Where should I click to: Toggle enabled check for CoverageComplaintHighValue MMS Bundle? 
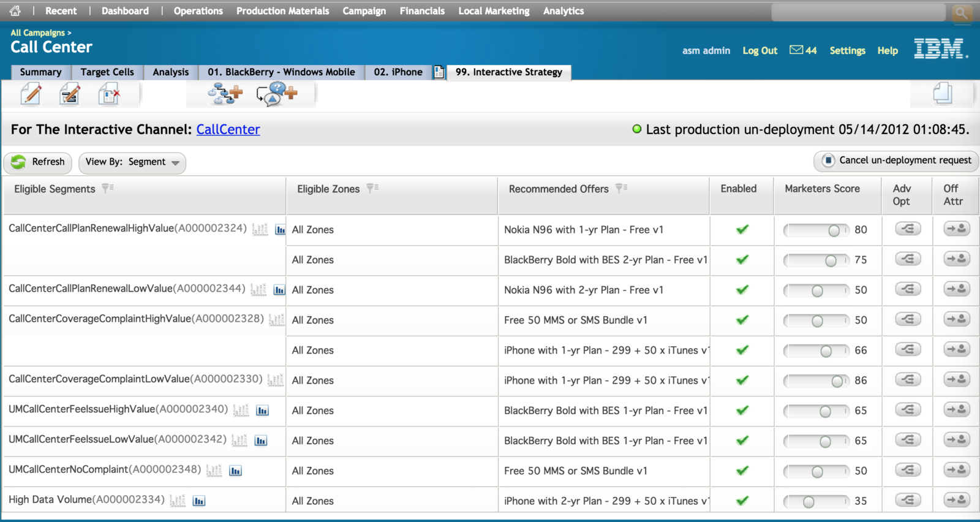click(742, 319)
